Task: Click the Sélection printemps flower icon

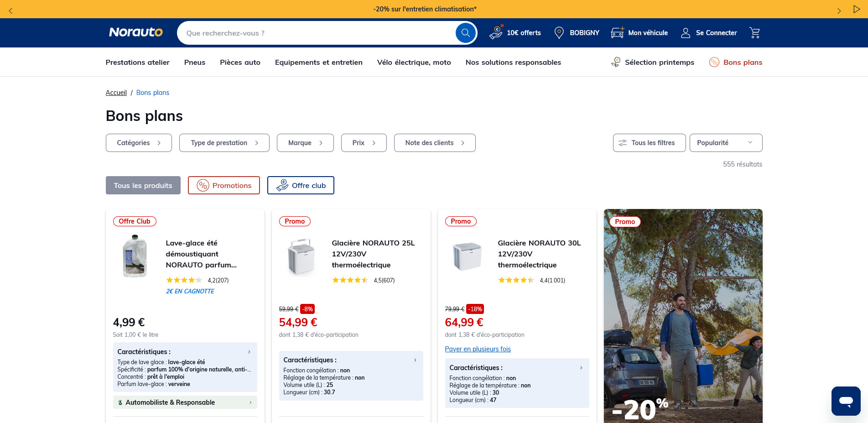Action: point(616,62)
